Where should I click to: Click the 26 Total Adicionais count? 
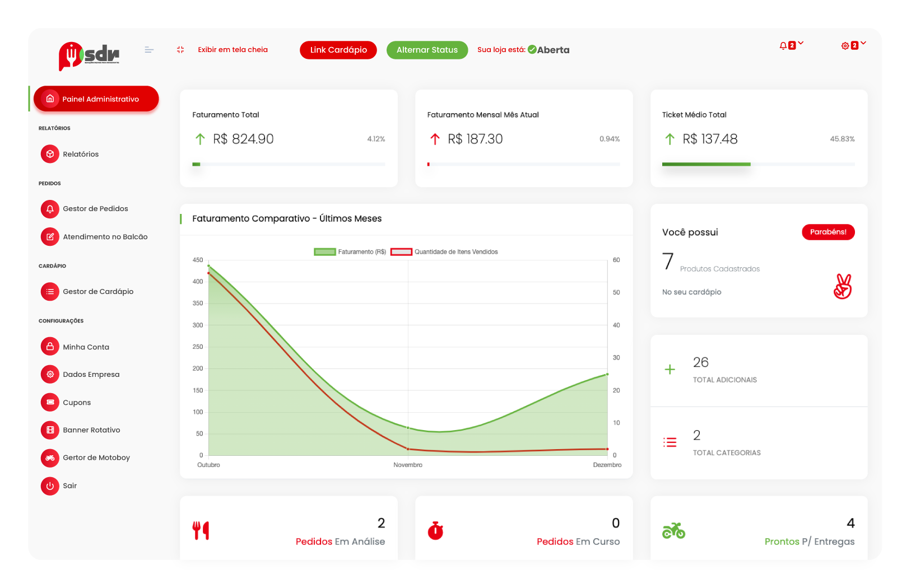(700, 362)
